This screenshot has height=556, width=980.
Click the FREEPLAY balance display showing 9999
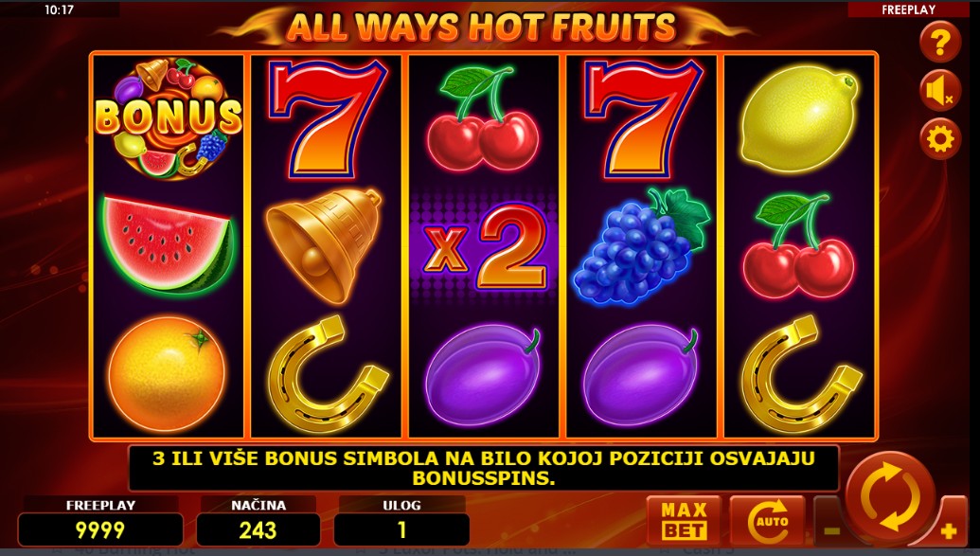(100, 529)
